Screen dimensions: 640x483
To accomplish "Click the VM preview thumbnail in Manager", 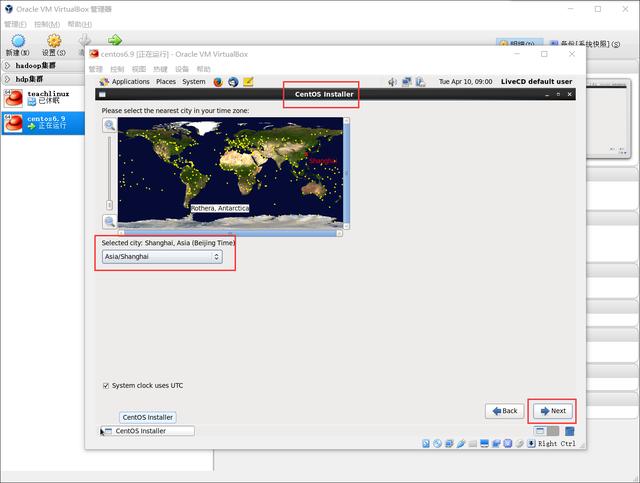I will (x=608, y=118).
